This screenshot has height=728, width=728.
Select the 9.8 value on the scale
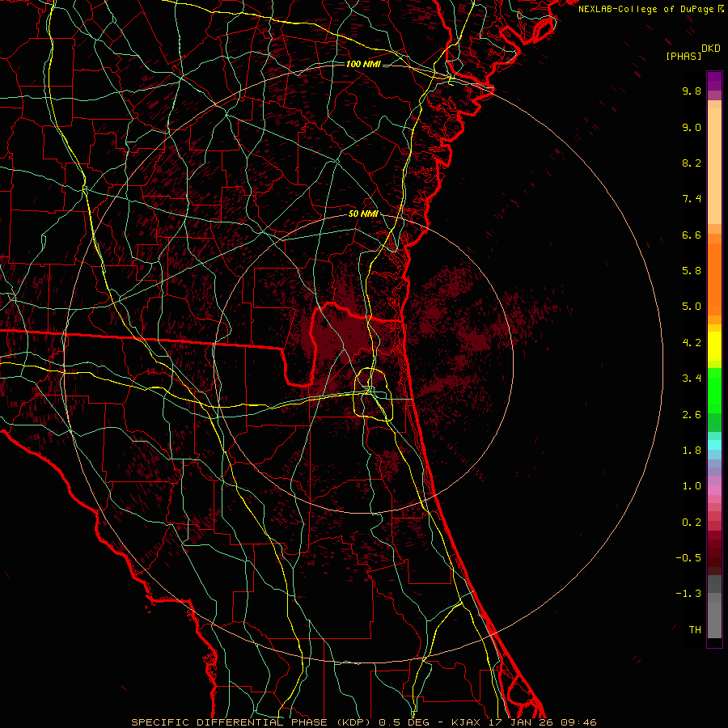tap(692, 91)
